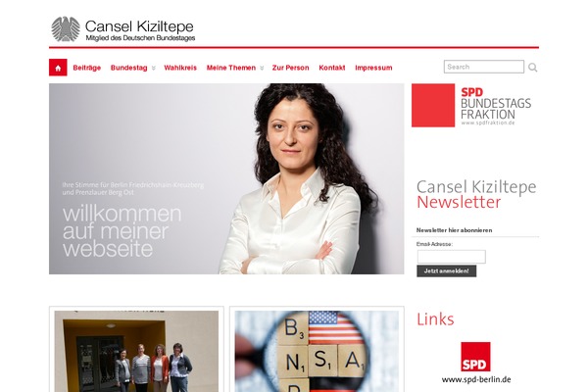Expand the Bundestag menu arrow

[154, 68]
